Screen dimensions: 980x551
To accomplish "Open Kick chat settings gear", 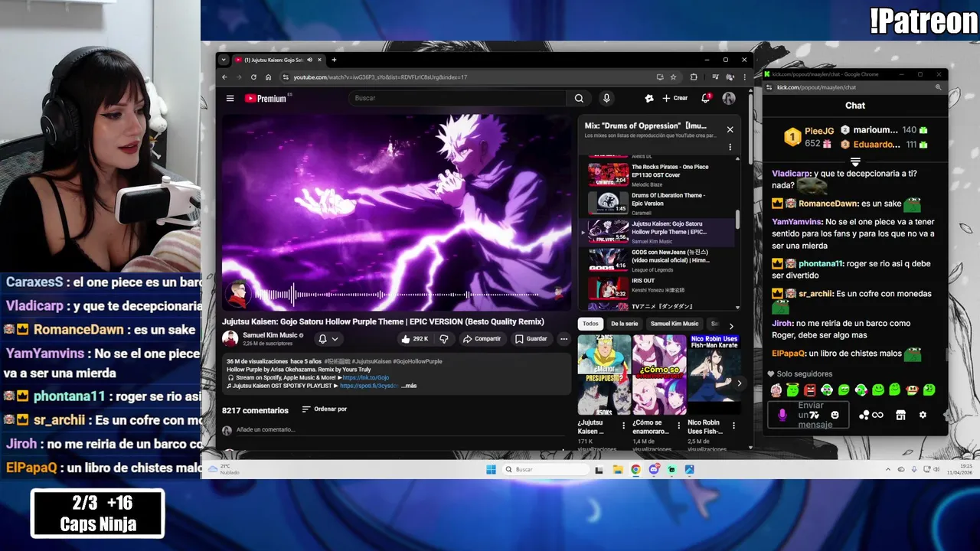I will [923, 415].
